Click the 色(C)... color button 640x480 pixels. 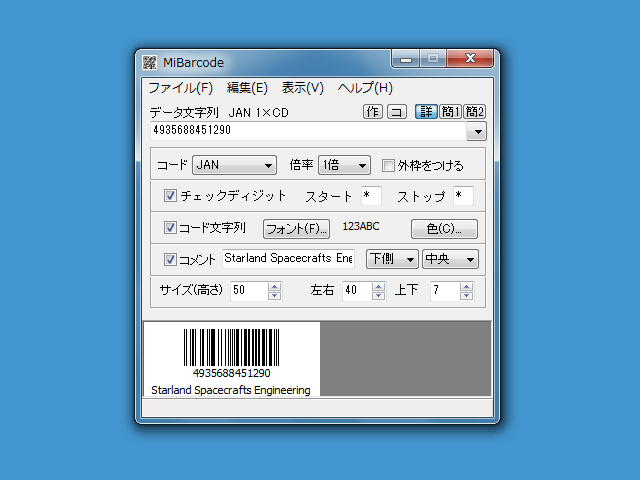click(x=444, y=229)
